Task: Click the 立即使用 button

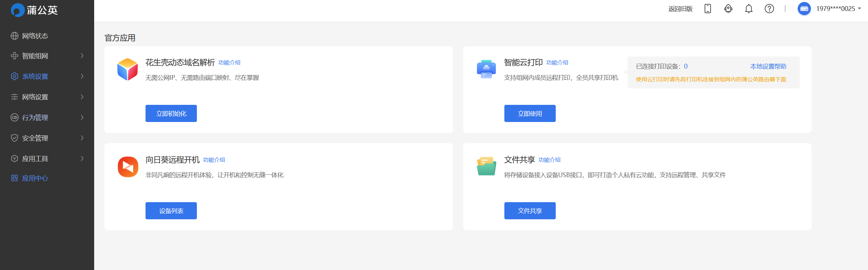Action: 530,113
